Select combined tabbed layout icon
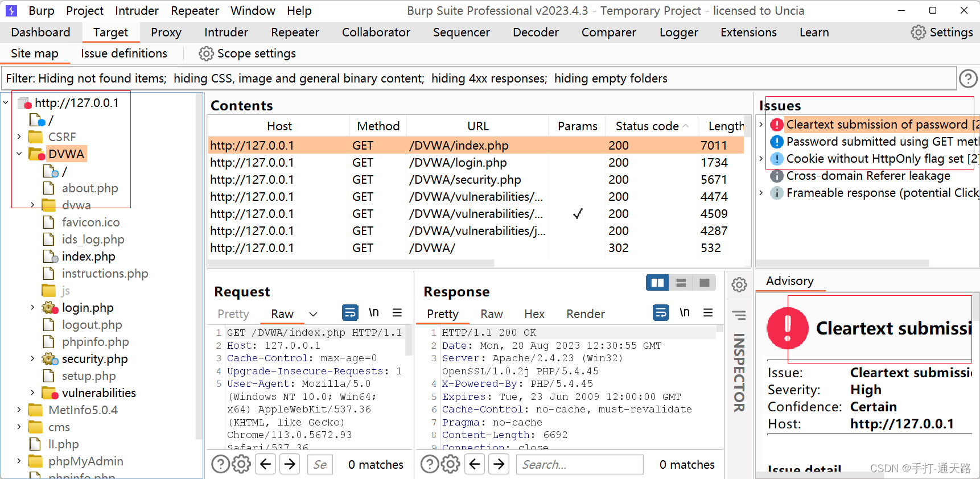Image resolution: width=980 pixels, height=479 pixels. click(705, 283)
